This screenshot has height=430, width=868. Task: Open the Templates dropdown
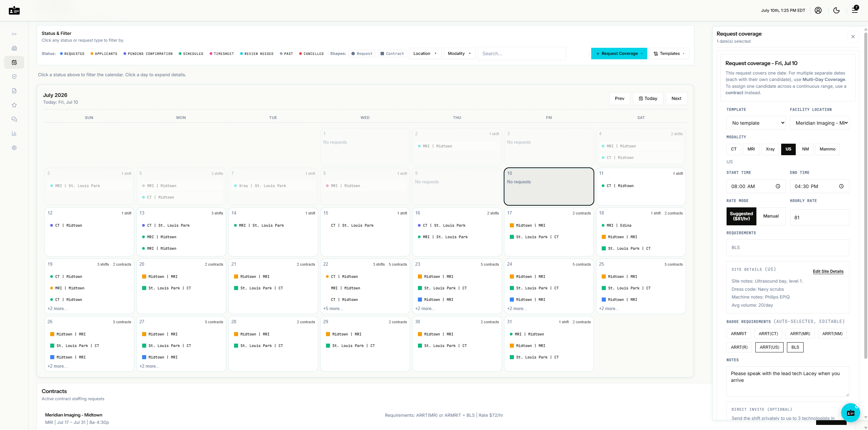click(x=669, y=54)
